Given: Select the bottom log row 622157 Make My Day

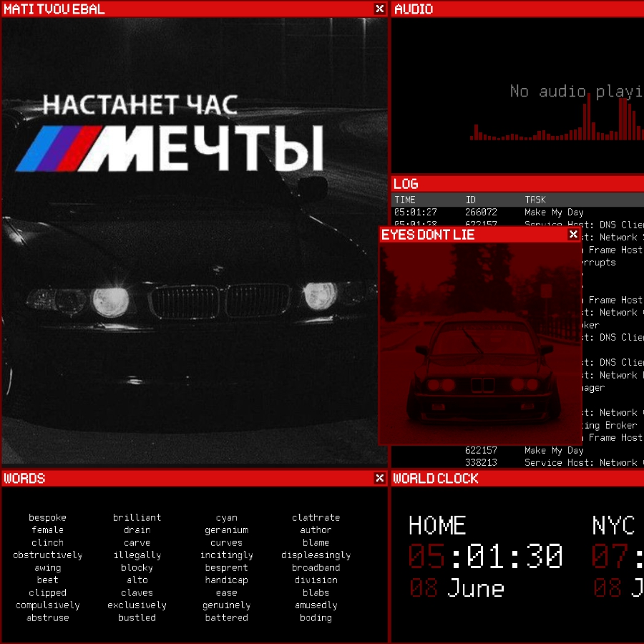Looking at the screenshot, I should point(517,450).
